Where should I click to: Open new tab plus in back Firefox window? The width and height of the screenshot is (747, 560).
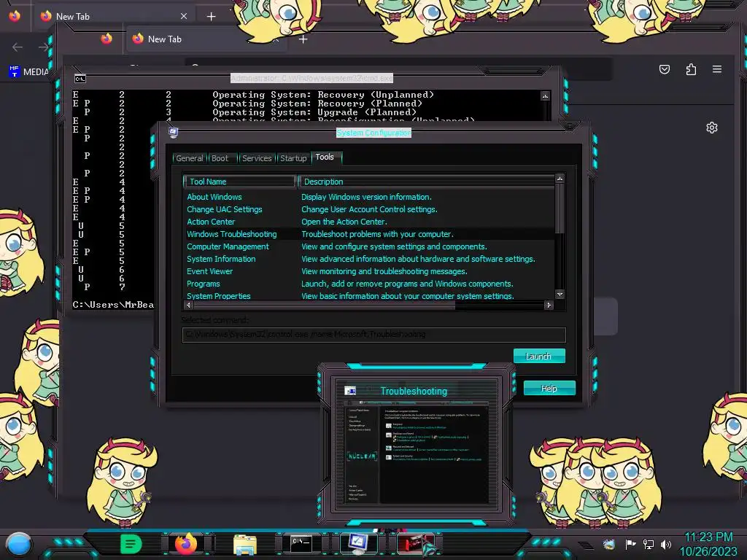click(x=211, y=17)
